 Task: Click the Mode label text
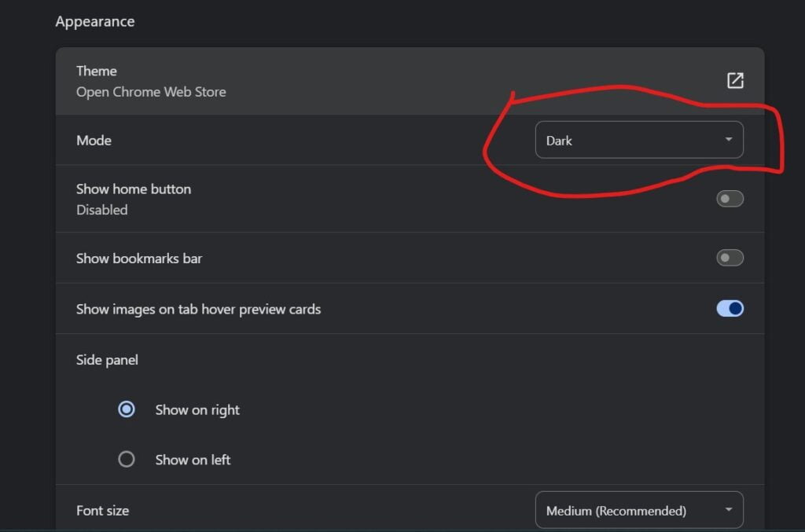tap(94, 140)
